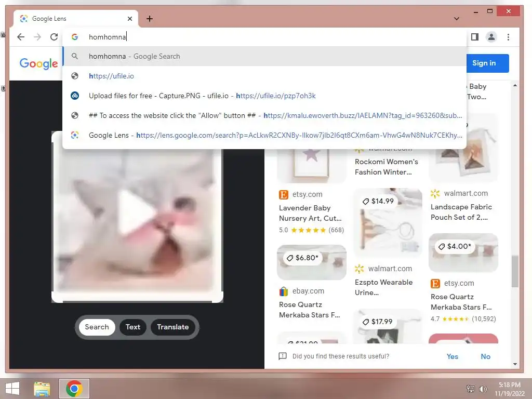The width and height of the screenshot is (532, 399).
Task: Click the ebay.com icon above Rose Quartz Merkaba
Action: coord(283,291)
